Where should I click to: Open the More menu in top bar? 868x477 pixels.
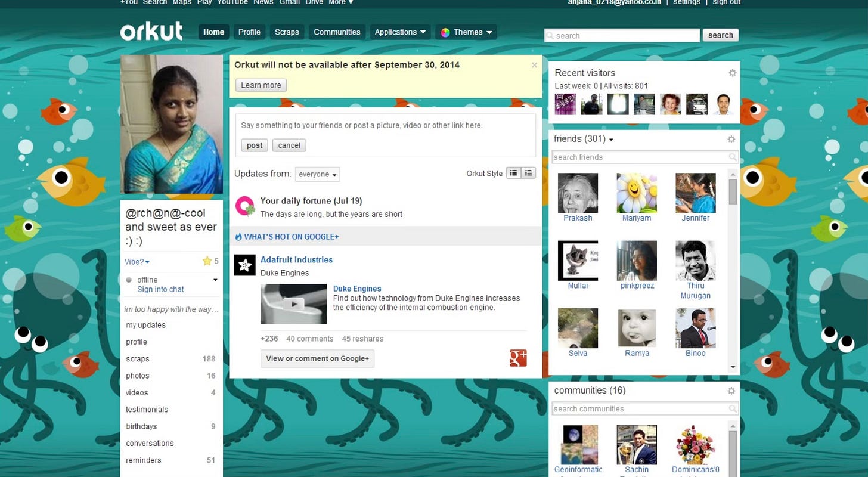(340, 2)
